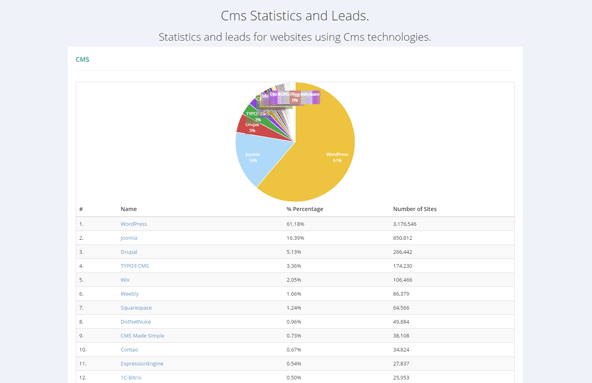Image resolution: width=592 pixels, height=383 pixels.
Task: Click the 3.36% percentage cell
Action: pos(294,266)
